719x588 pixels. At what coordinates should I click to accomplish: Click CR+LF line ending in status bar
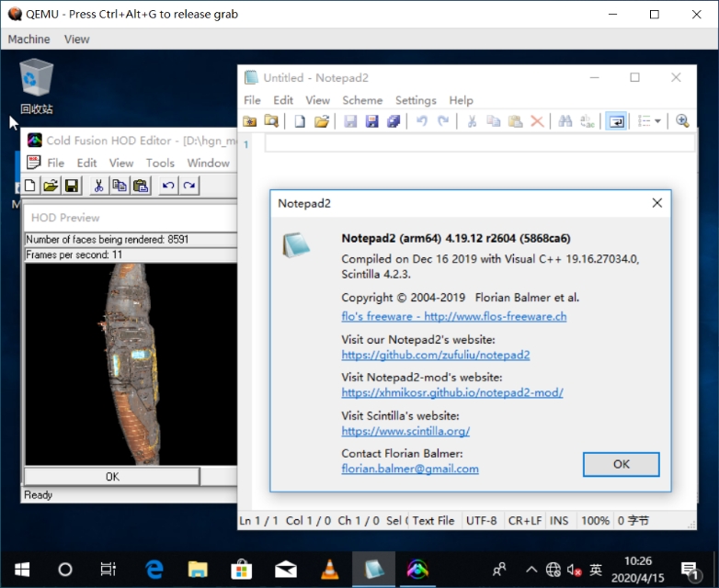525,521
